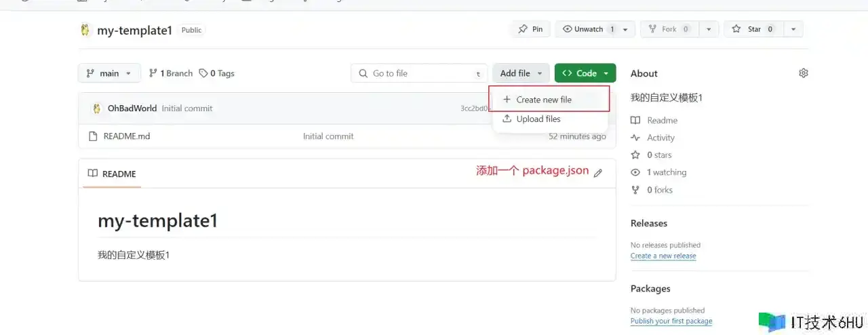This screenshot has height=335, width=868.
Task: Click Create a new release link
Action: (663, 256)
